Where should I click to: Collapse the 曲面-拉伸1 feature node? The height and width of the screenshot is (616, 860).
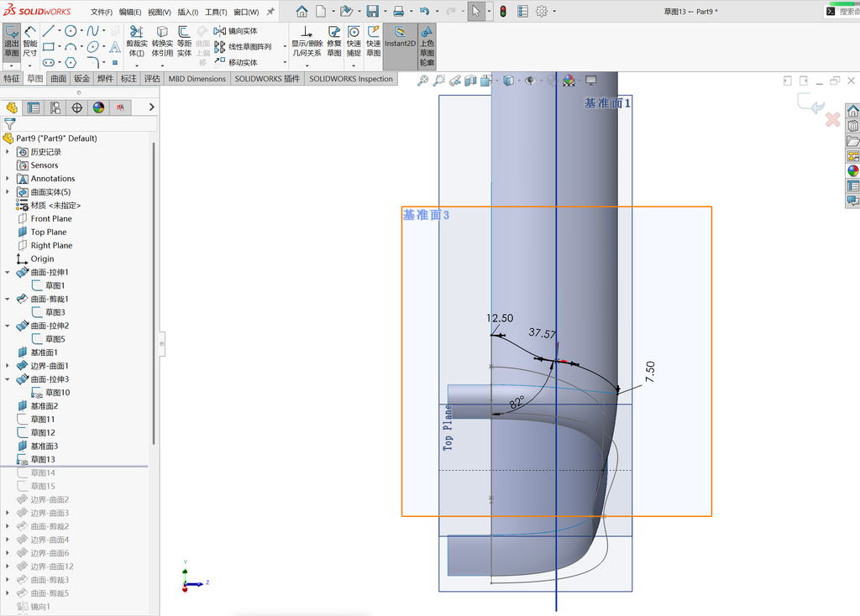(x=7, y=273)
